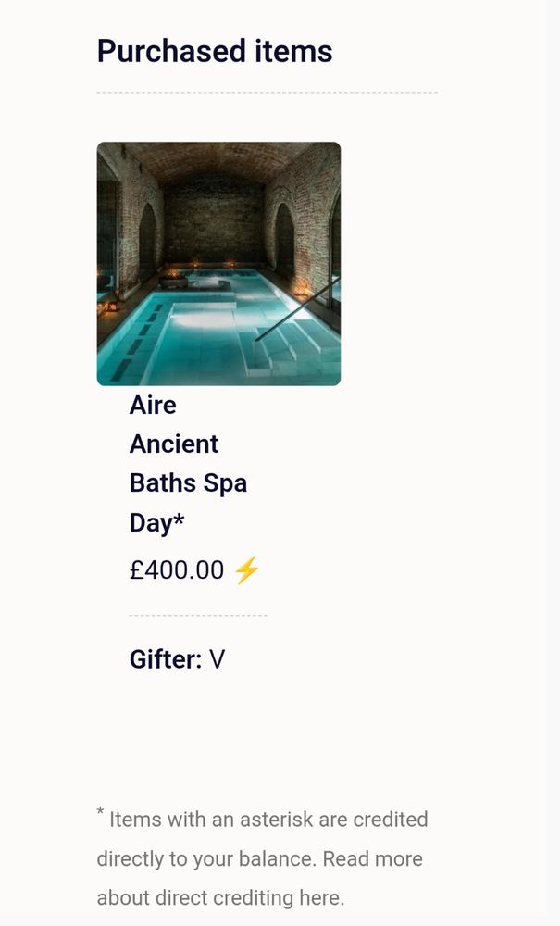The height and width of the screenshot is (926, 560).
Task: Click the word Aire in the item title
Action: click(x=153, y=406)
